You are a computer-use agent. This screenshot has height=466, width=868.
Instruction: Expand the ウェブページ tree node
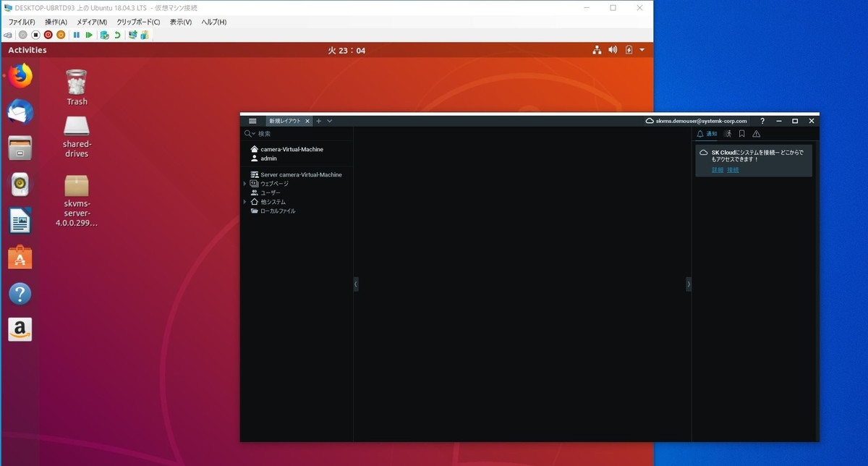244,184
